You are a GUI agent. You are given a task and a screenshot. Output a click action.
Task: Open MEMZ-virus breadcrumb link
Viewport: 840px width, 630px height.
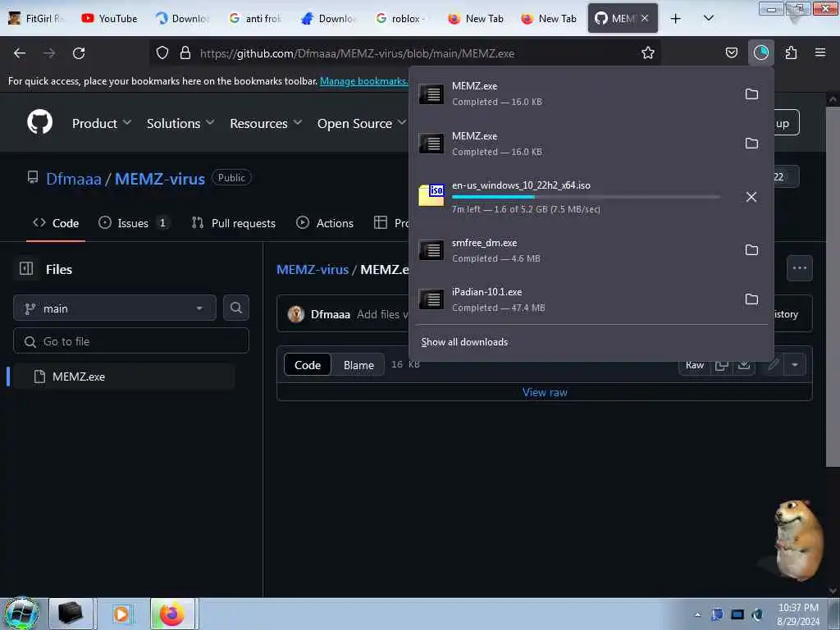[x=313, y=269]
